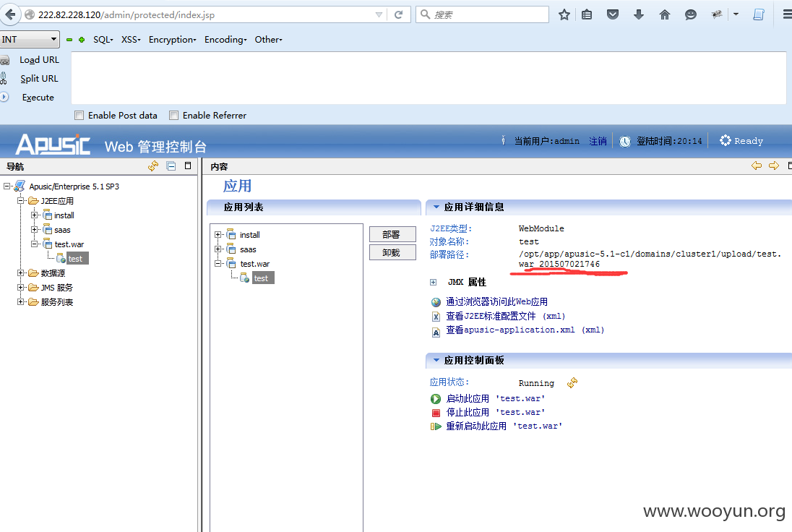
Task: Click the red stop application icon
Action: pos(436,413)
